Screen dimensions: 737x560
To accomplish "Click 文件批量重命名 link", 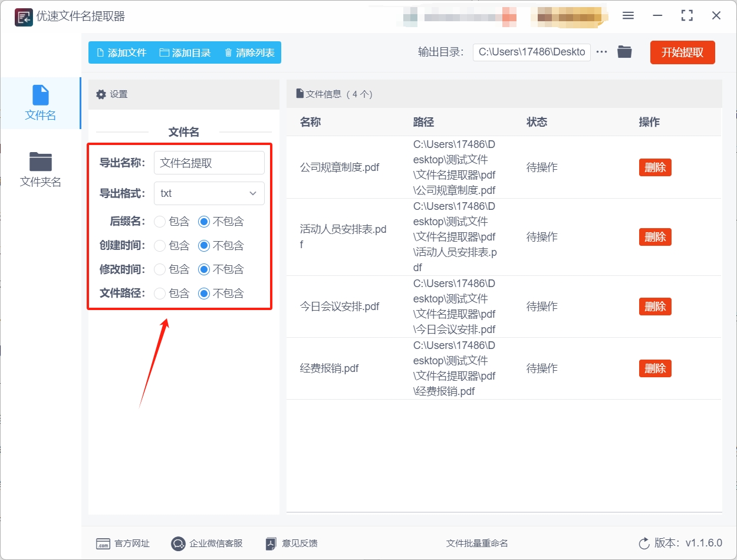I will pos(477,543).
